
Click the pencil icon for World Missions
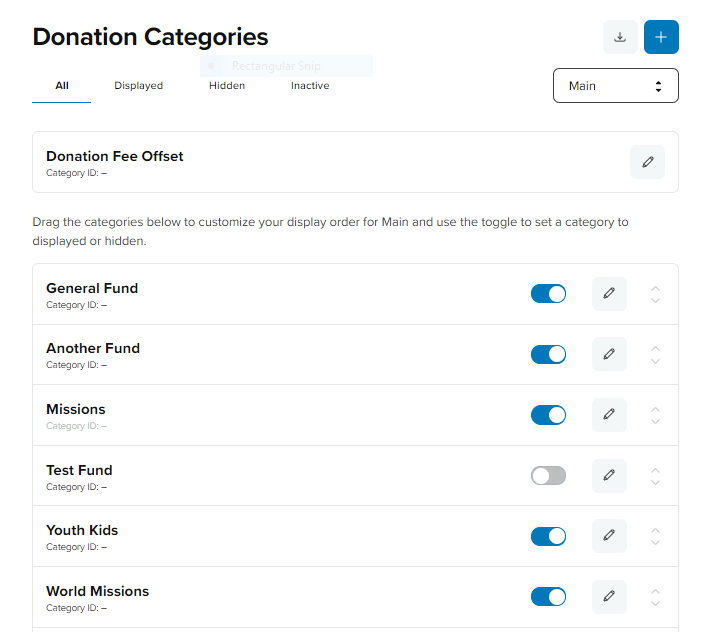coord(609,597)
